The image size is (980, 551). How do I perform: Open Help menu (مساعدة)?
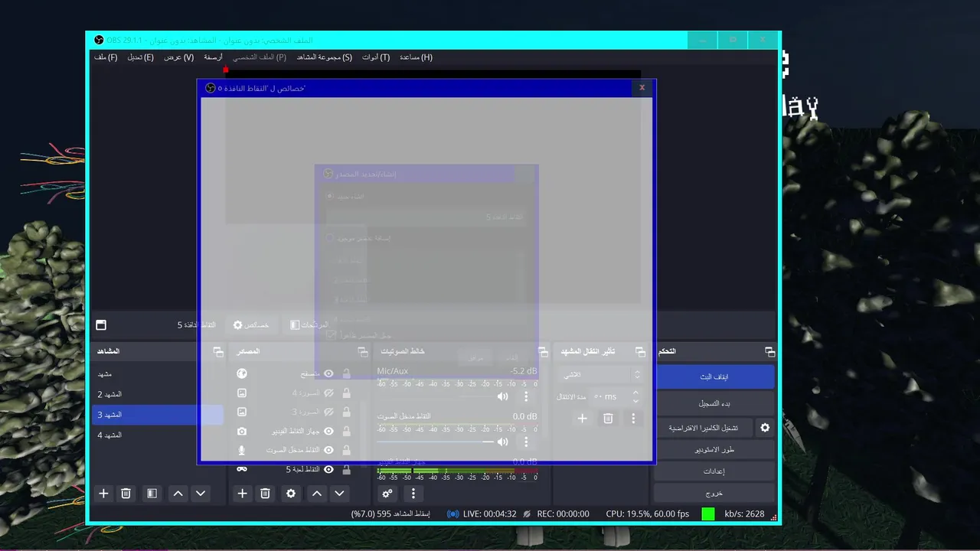coord(416,57)
